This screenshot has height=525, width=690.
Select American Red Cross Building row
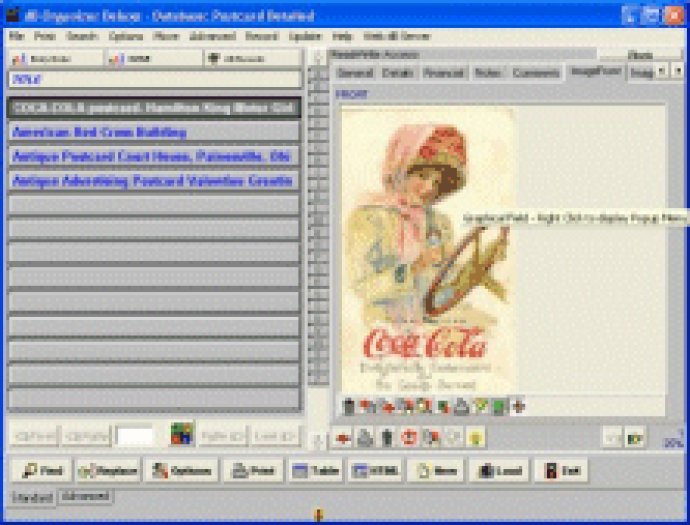[154, 132]
